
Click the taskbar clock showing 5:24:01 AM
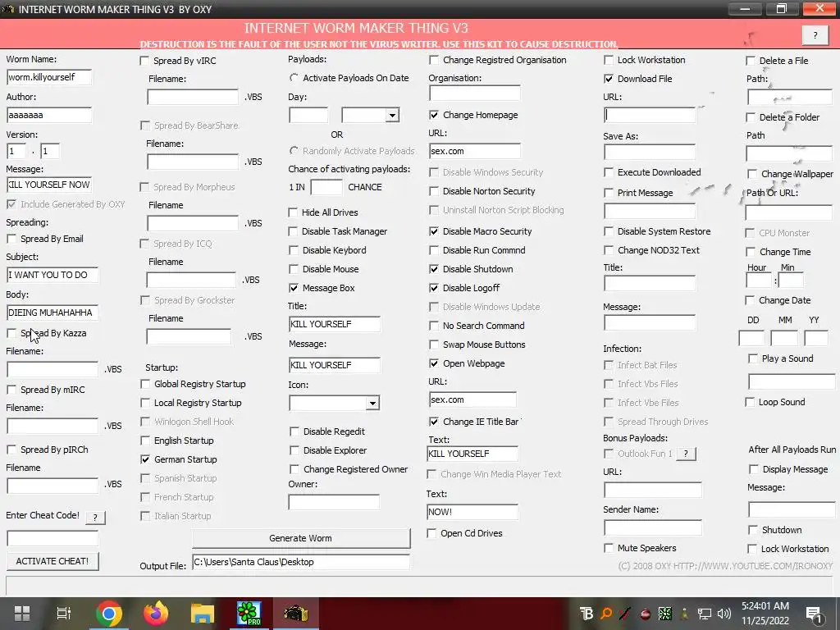765,614
